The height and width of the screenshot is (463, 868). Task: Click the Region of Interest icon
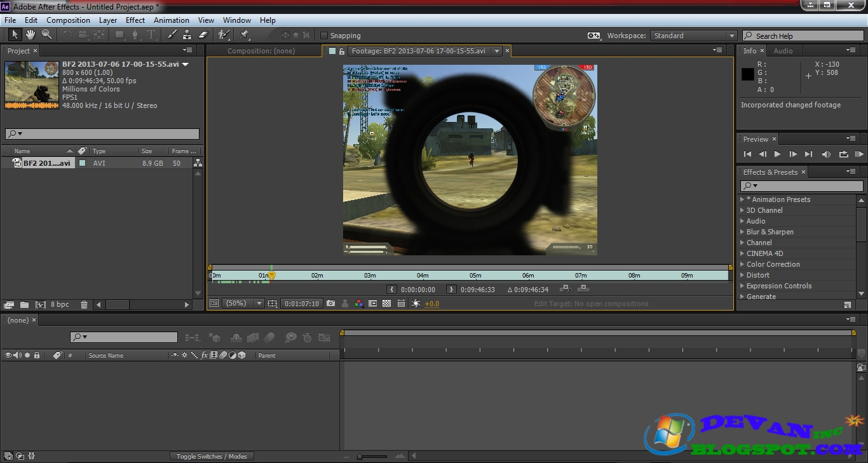click(x=373, y=304)
